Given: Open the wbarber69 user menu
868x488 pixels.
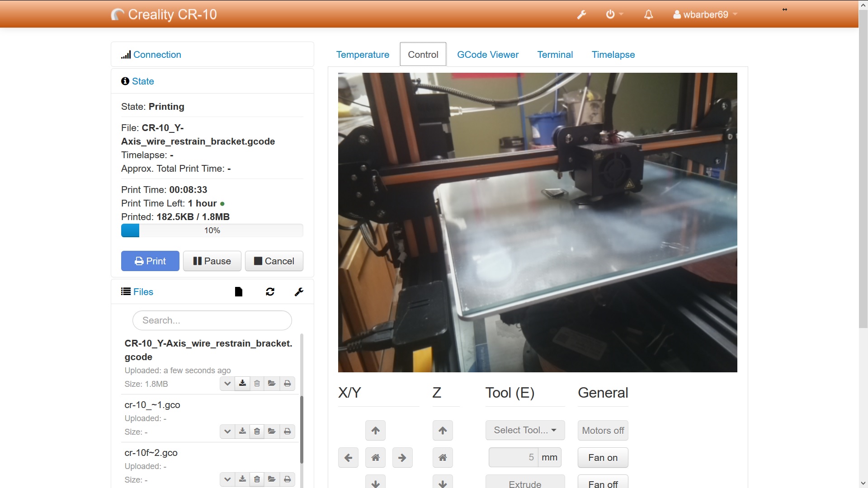Looking at the screenshot, I should pos(705,14).
